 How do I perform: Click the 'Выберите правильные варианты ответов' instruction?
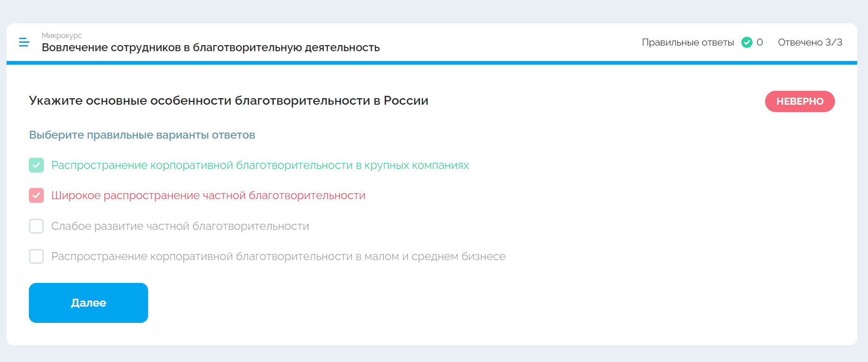pos(142,135)
